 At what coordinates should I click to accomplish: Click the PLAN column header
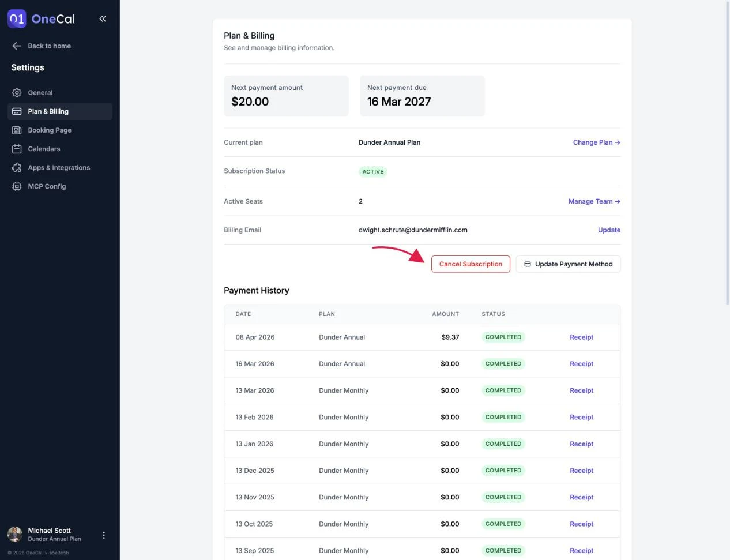click(327, 314)
